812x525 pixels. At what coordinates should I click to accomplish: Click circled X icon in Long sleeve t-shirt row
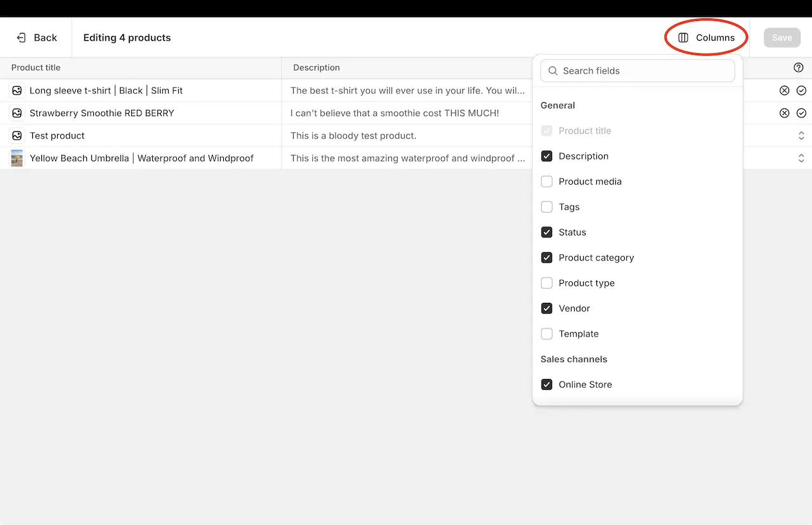click(784, 91)
